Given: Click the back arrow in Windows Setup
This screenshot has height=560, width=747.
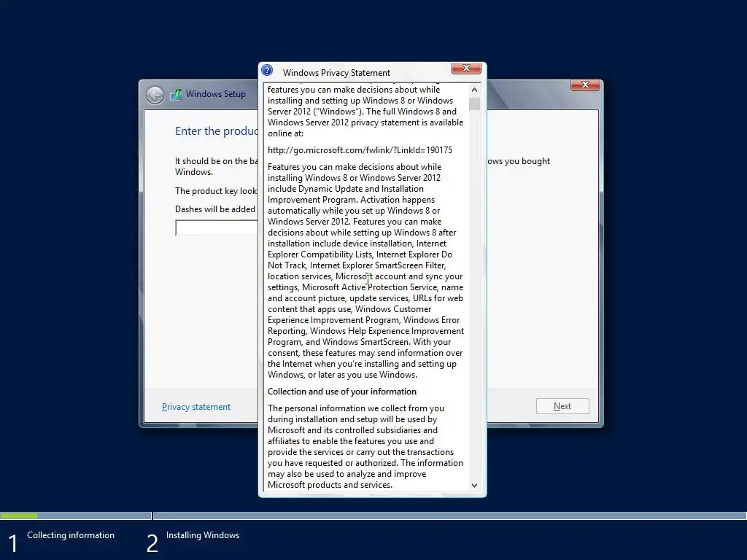Looking at the screenshot, I should (x=155, y=95).
